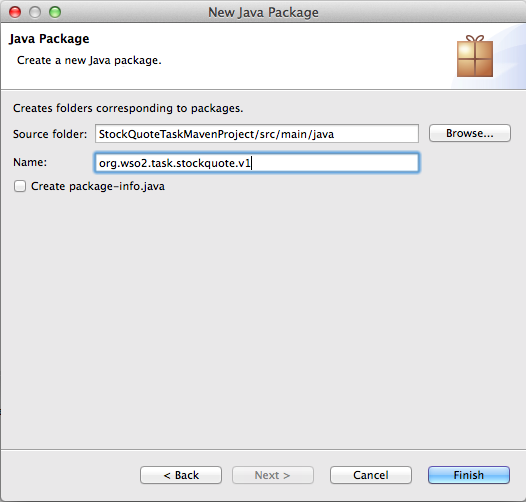Click the Create a new Java package description
Viewport: 526px width, 502px height.
click(x=89, y=60)
